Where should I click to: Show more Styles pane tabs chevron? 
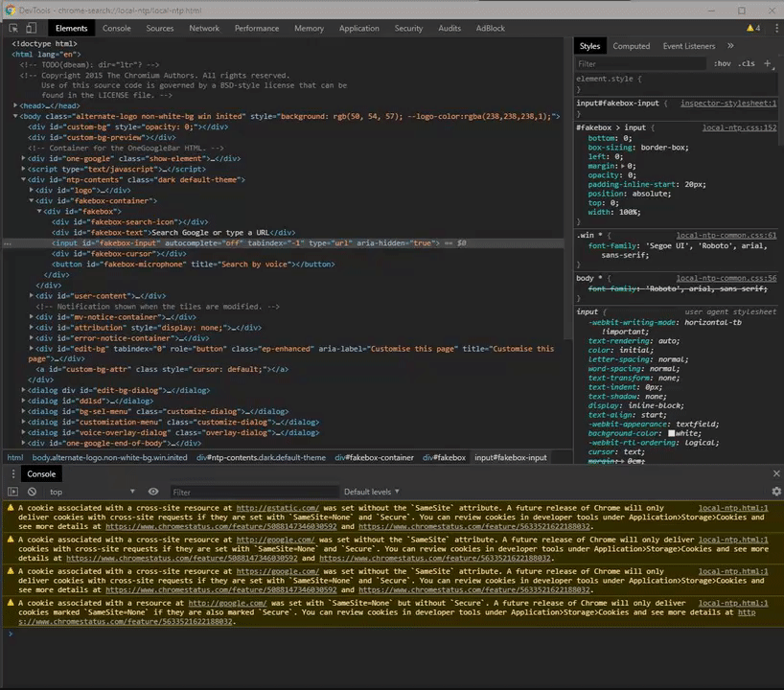(730, 46)
